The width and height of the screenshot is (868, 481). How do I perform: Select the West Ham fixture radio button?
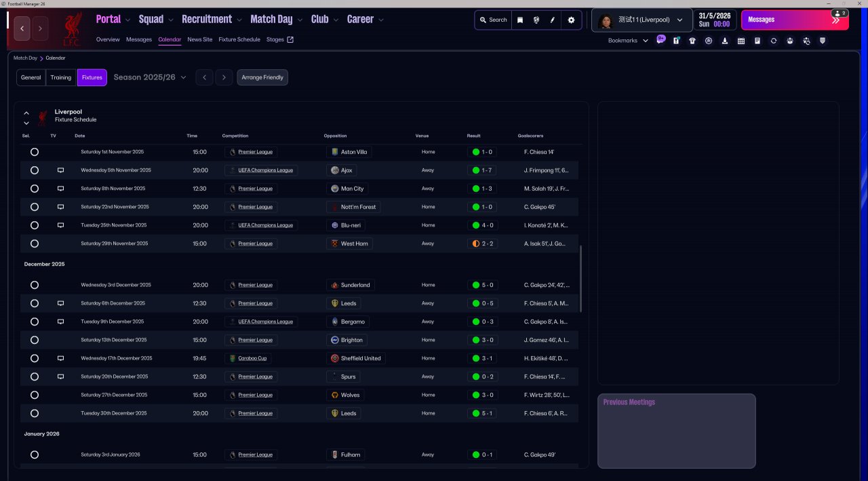(35, 244)
